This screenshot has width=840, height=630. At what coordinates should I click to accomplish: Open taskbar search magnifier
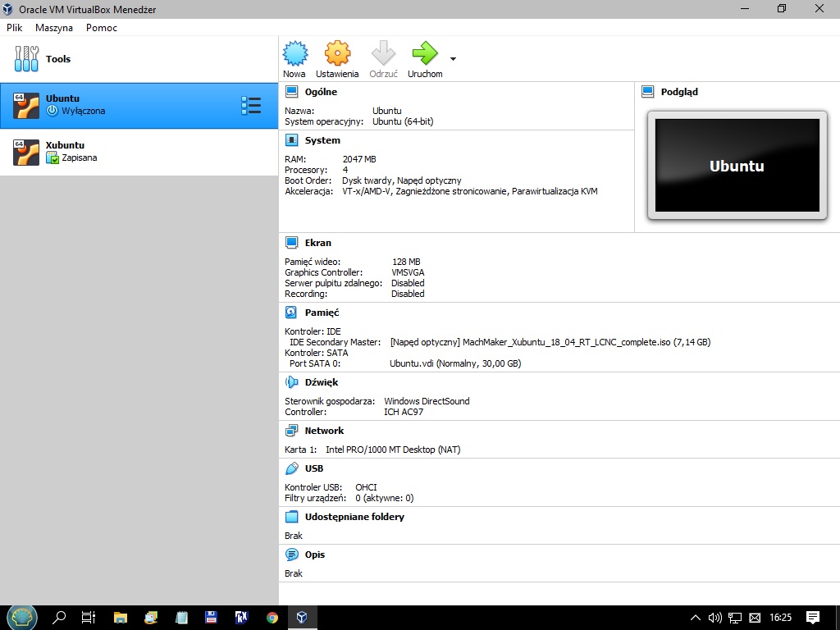(59, 618)
